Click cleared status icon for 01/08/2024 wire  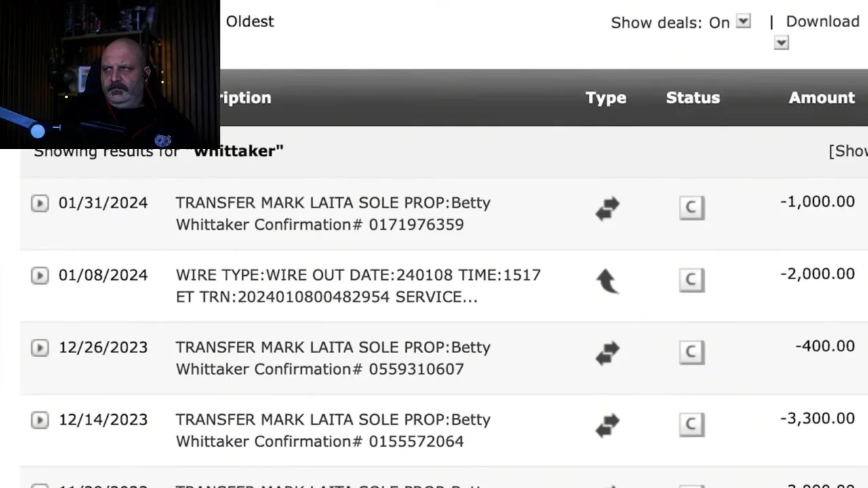(x=692, y=280)
